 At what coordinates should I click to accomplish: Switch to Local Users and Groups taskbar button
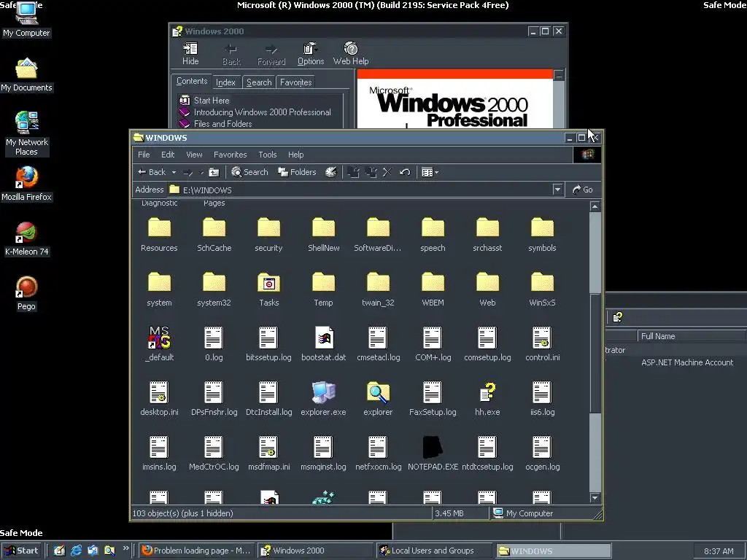(x=433, y=551)
